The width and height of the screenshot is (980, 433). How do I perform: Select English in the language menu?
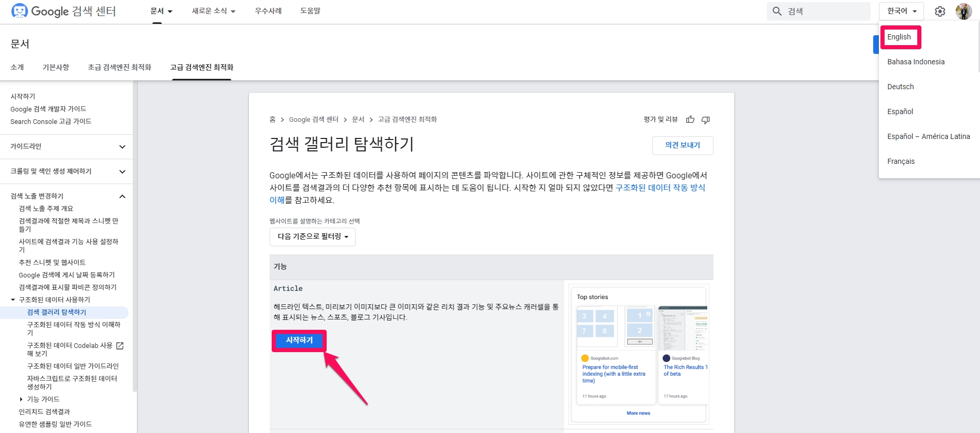point(899,37)
